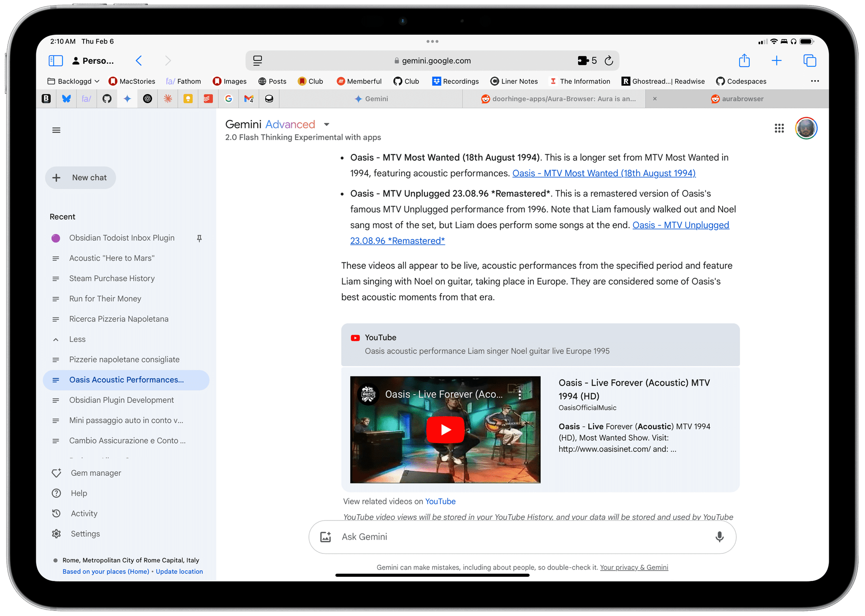The height and width of the screenshot is (616, 865).
Task: Open the Backloggd bookmarks folder dropdown
Action: tap(73, 82)
